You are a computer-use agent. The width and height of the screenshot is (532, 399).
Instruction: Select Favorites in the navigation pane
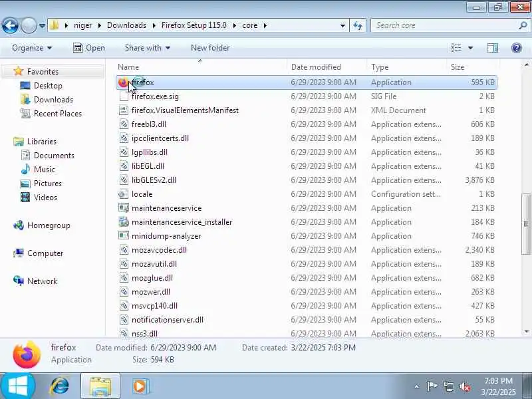43,72
